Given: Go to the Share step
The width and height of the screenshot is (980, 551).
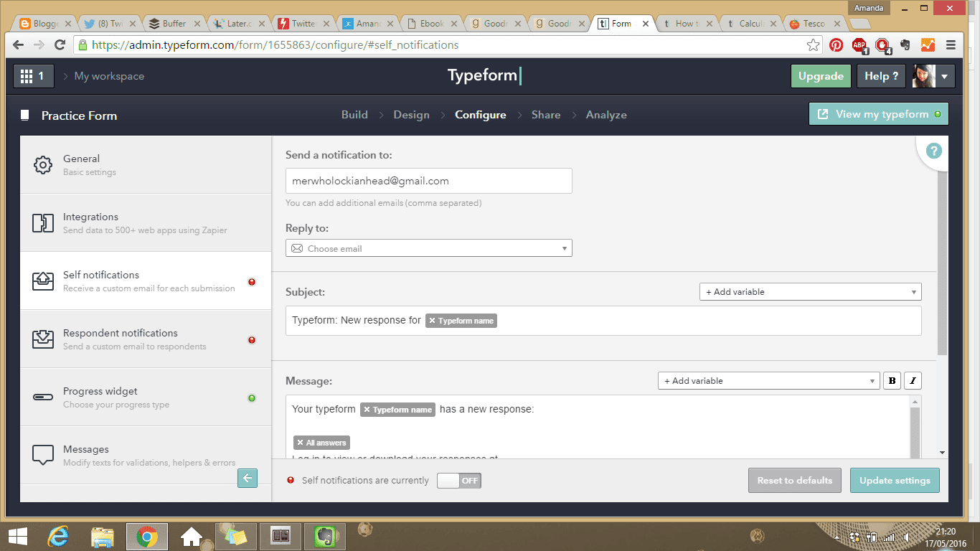Looking at the screenshot, I should (546, 115).
